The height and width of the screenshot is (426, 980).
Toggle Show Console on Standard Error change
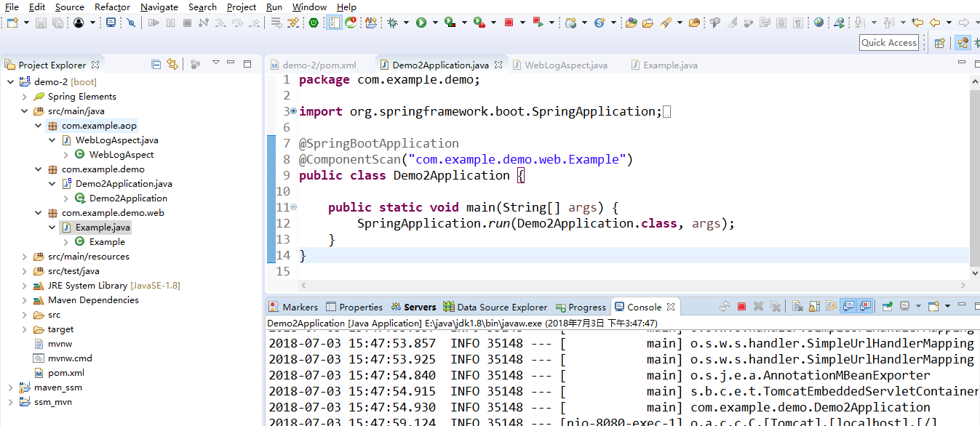[865, 307]
